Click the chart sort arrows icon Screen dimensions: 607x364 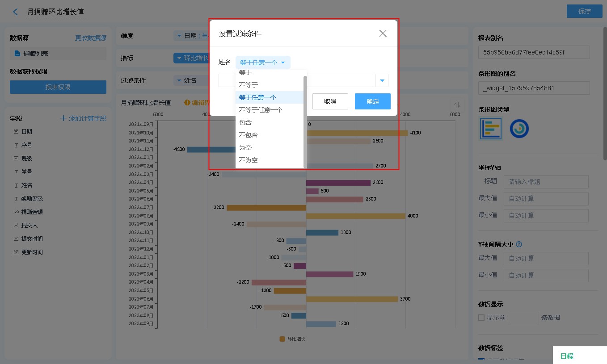457,105
